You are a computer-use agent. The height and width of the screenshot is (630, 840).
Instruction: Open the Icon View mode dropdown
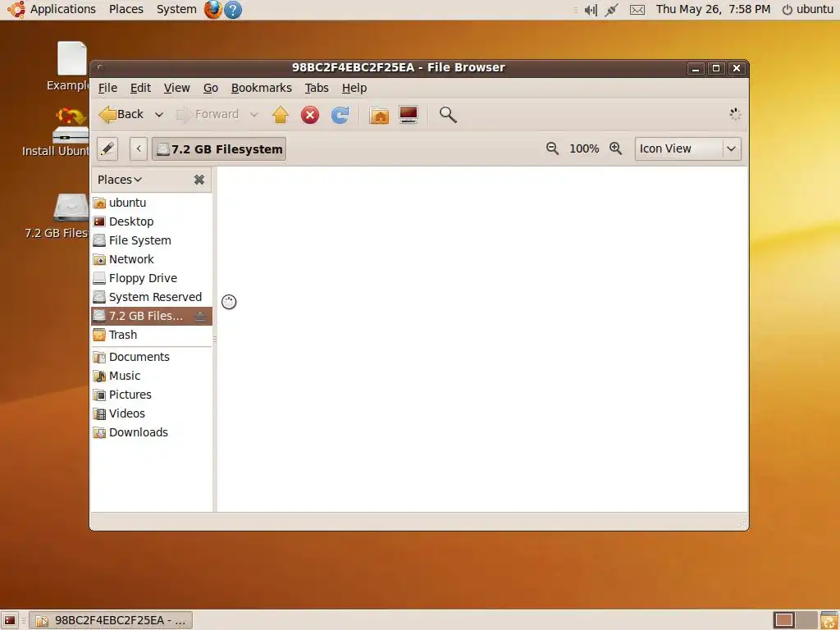688,148
